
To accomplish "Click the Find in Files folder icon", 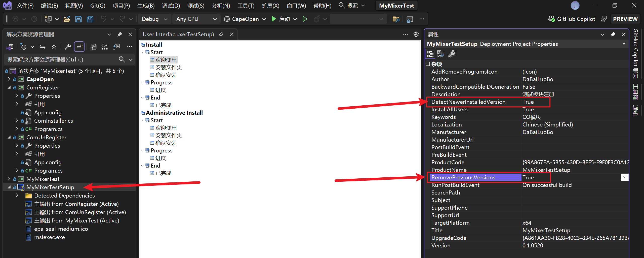I will (396, 19).
